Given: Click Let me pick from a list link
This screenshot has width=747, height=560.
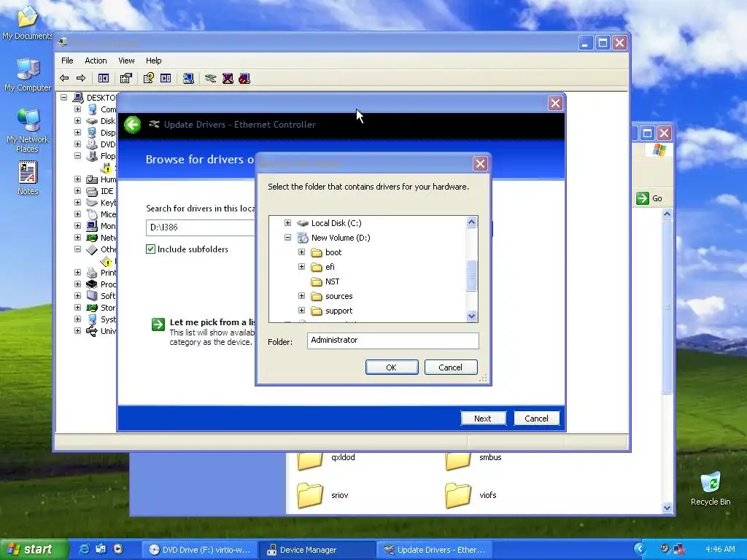Looking at the screenshot, I should [212, 322].
